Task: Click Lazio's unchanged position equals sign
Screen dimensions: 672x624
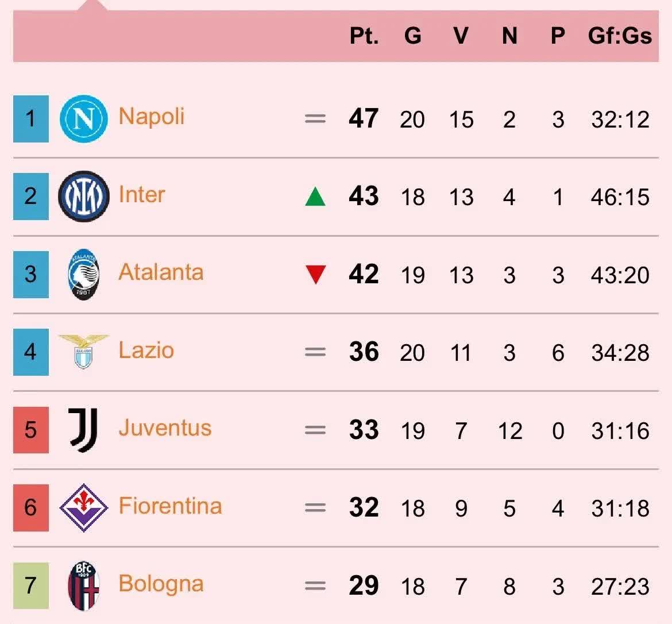Action: (315, 352)
